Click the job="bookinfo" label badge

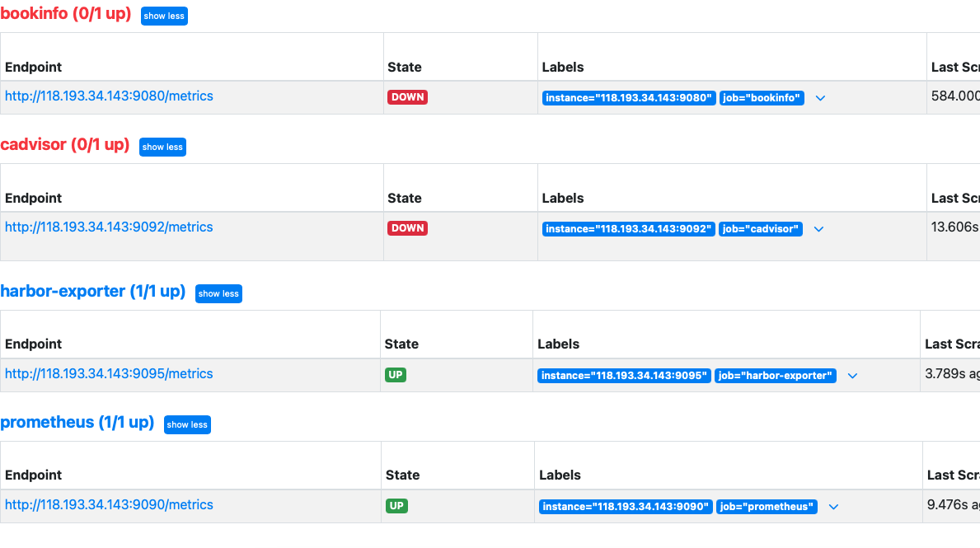pyautogui.click(x=762, y=98)
